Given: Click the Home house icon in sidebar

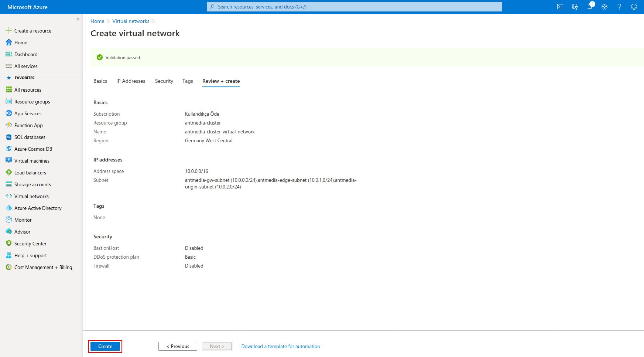Looking at the screenshot, I should point(9,42).
